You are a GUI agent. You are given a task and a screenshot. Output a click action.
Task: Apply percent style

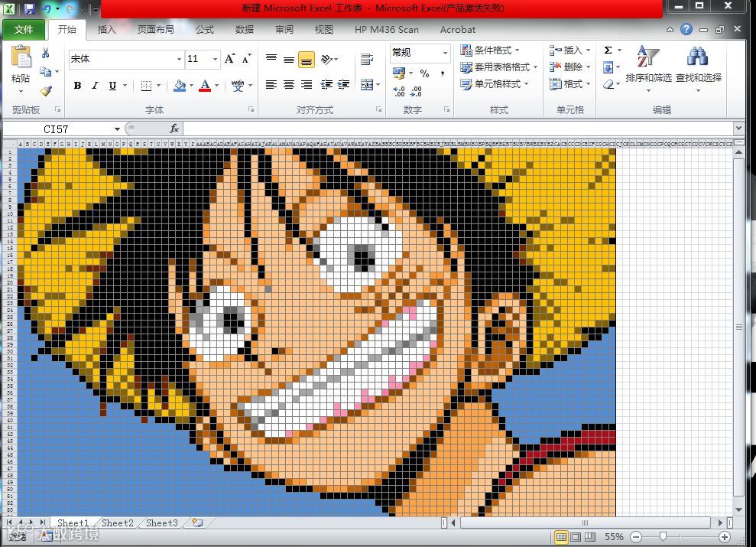coord(424,73)
